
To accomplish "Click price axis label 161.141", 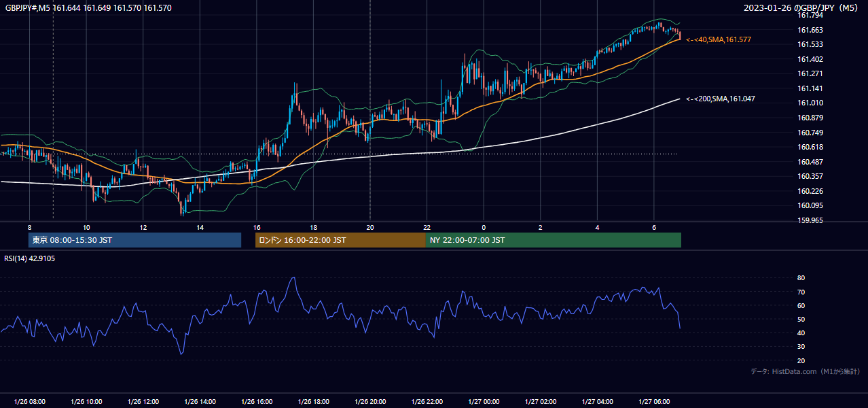I will (x=810, y=88).
